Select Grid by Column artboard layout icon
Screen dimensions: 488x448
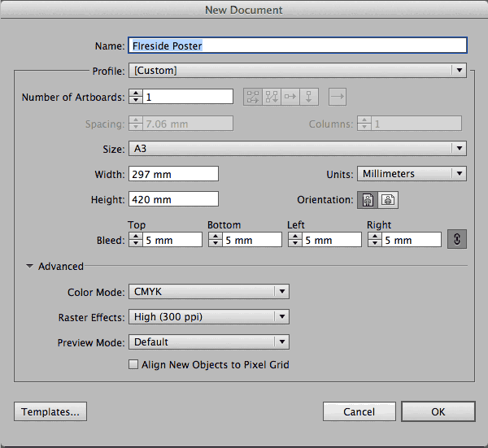point(272,97)
